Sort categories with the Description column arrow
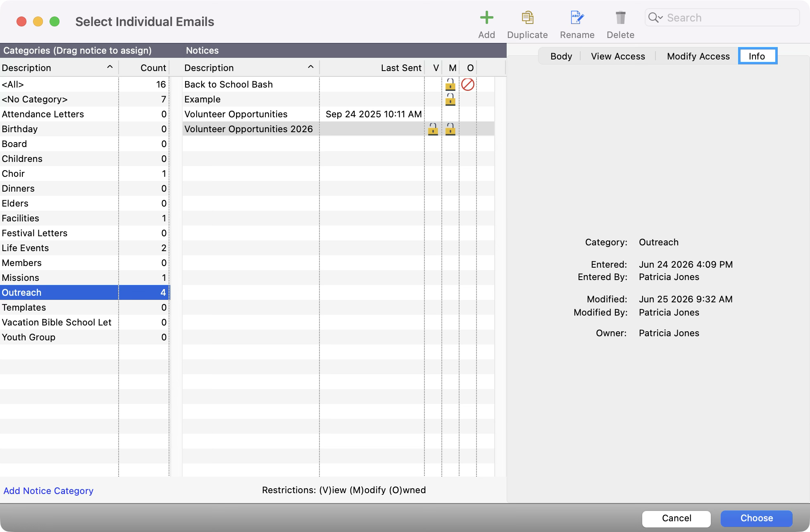 click(x=110, y=67)
